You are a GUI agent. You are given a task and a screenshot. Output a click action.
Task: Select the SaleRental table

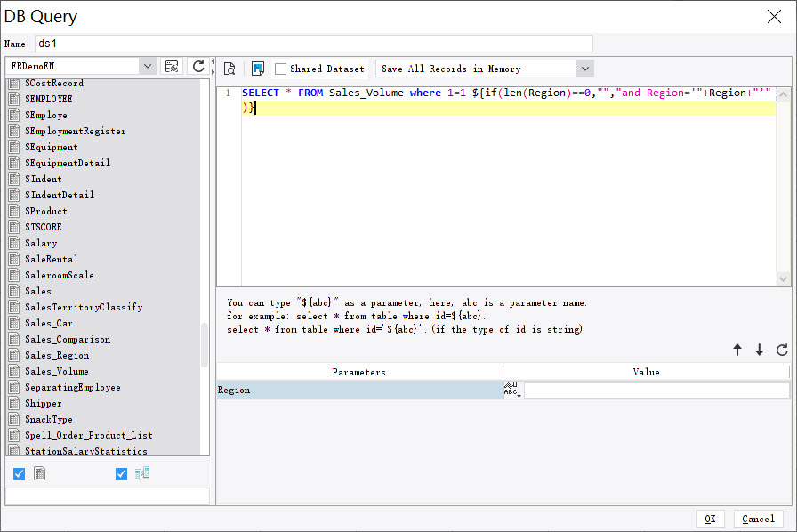pyautogui.click(x=52, y=259)
